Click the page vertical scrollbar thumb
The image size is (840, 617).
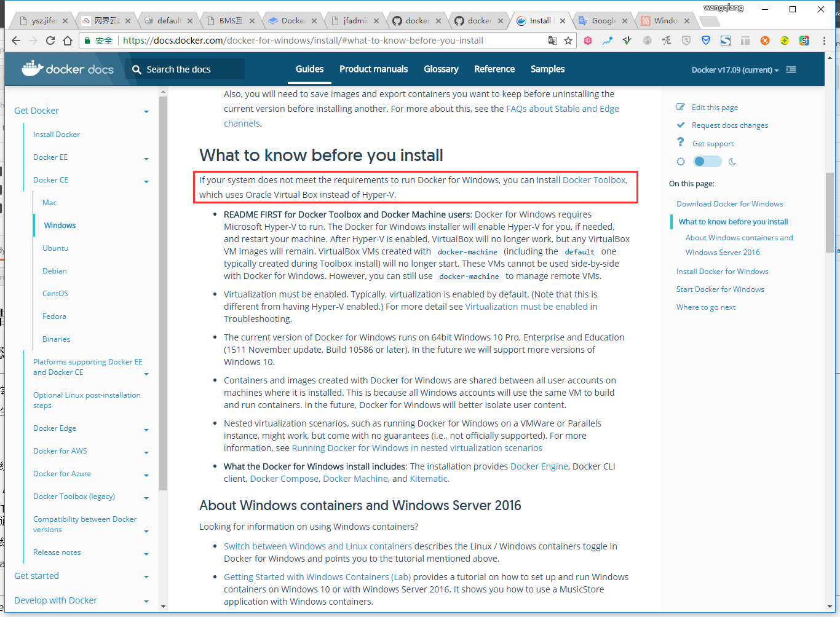coord(830,212)
